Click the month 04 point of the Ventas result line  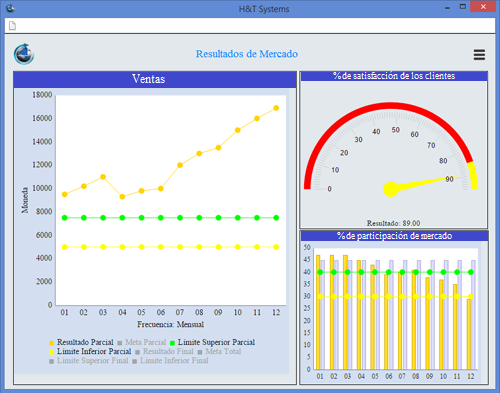pyautogui.click(x=122, y=197)
